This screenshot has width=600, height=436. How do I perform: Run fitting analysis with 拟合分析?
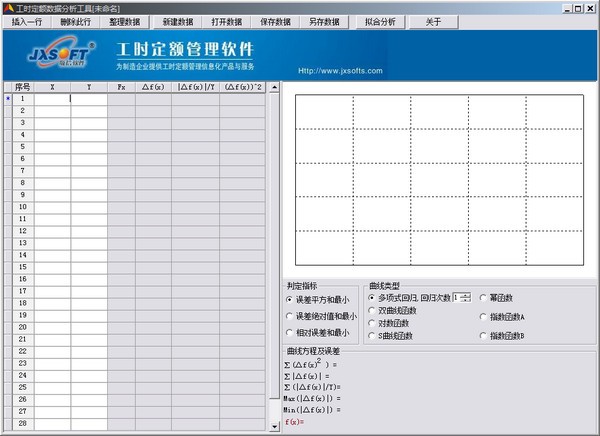pos(380,22)
